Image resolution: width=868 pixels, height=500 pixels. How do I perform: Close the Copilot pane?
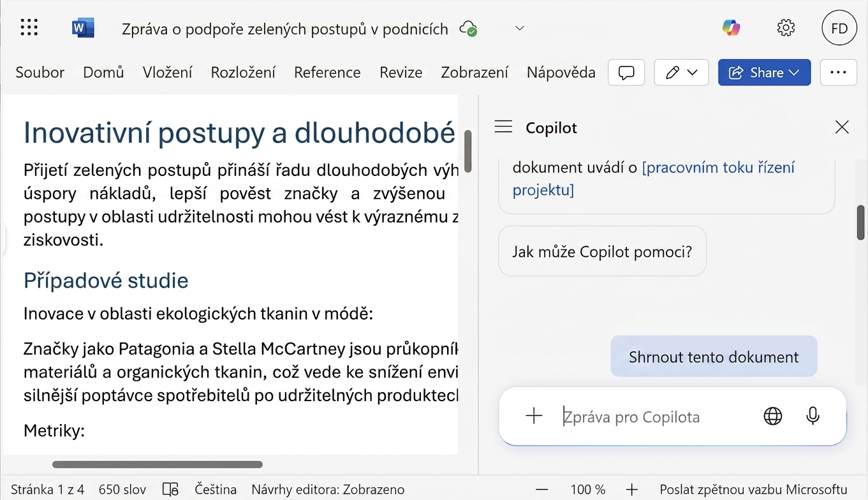pos(842,127)
